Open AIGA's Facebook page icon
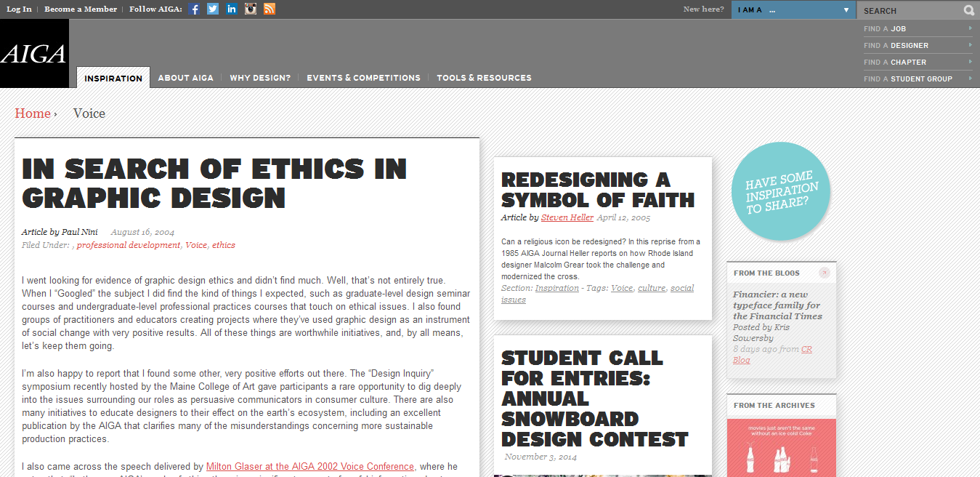980x477 pixels. (x=195, y=9)
